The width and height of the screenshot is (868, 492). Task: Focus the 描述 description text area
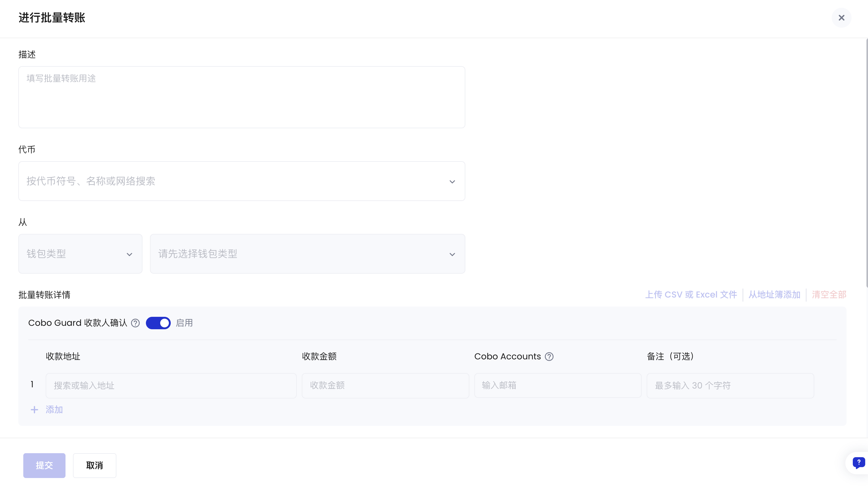(242, 97)
